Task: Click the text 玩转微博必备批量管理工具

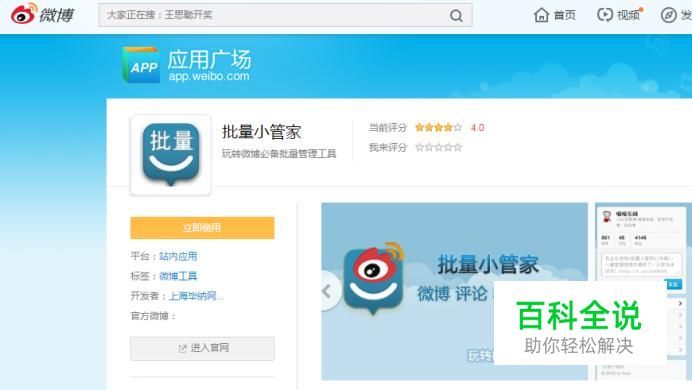Action: [279, 154]
